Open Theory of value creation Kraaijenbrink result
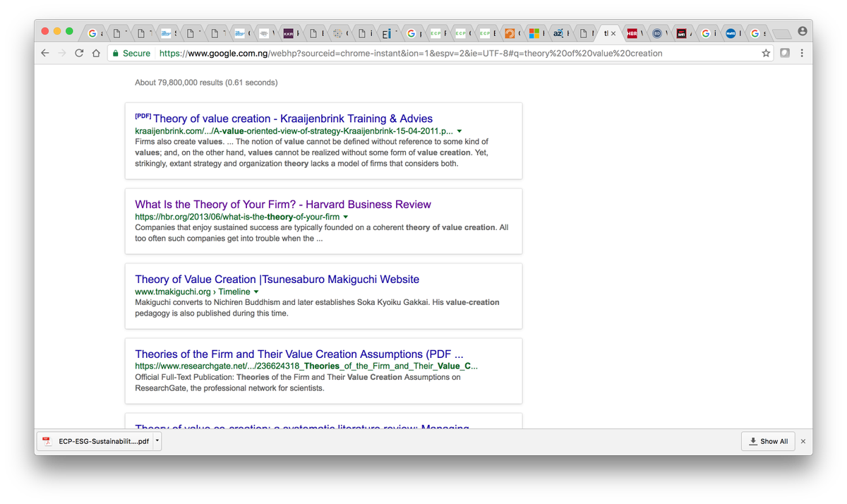Screen dimensions: 847x504 292,119
